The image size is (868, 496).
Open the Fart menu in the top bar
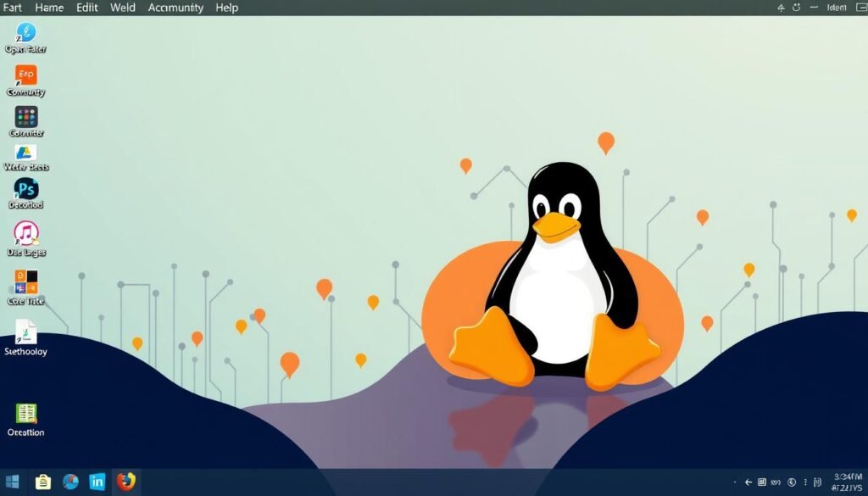(12, 8)
